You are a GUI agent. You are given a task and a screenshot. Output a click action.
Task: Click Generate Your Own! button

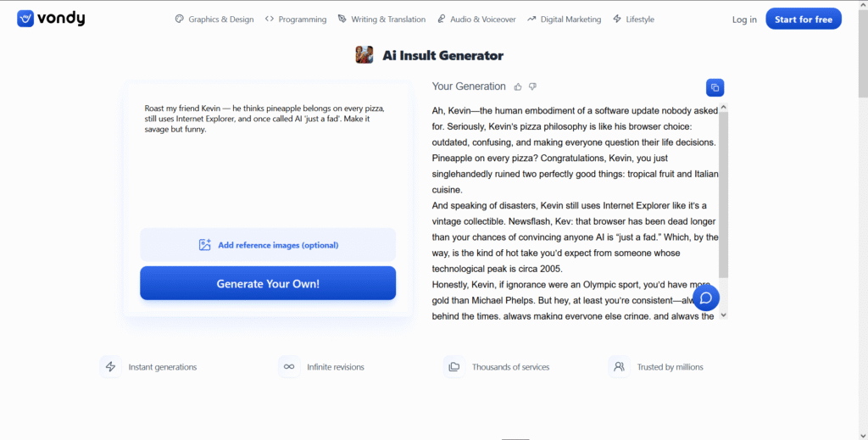pyautogui.click(x=268, y=283)
